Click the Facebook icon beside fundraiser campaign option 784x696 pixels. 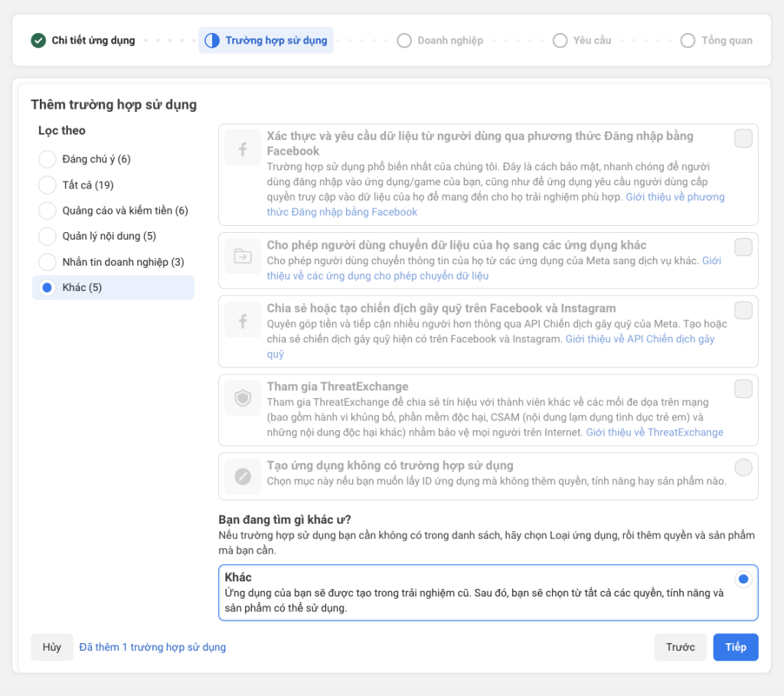point(243,320)
